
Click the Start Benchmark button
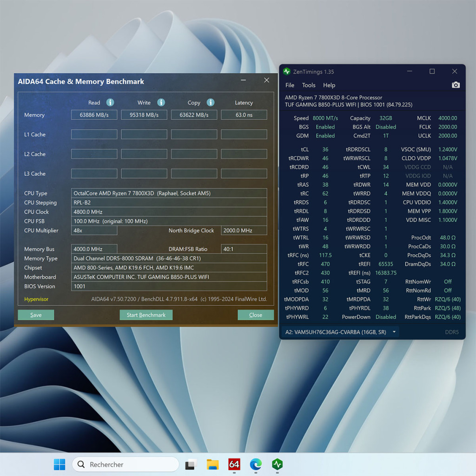[x=146, y=315]
